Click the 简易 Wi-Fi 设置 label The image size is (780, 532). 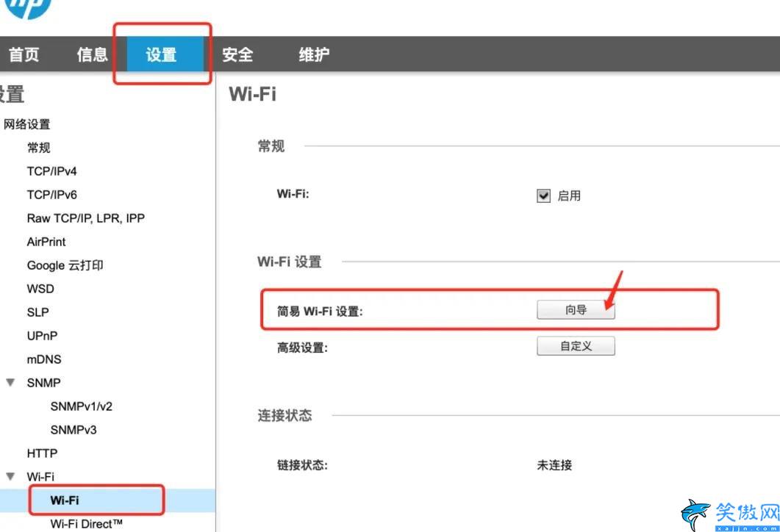(320, 312)
